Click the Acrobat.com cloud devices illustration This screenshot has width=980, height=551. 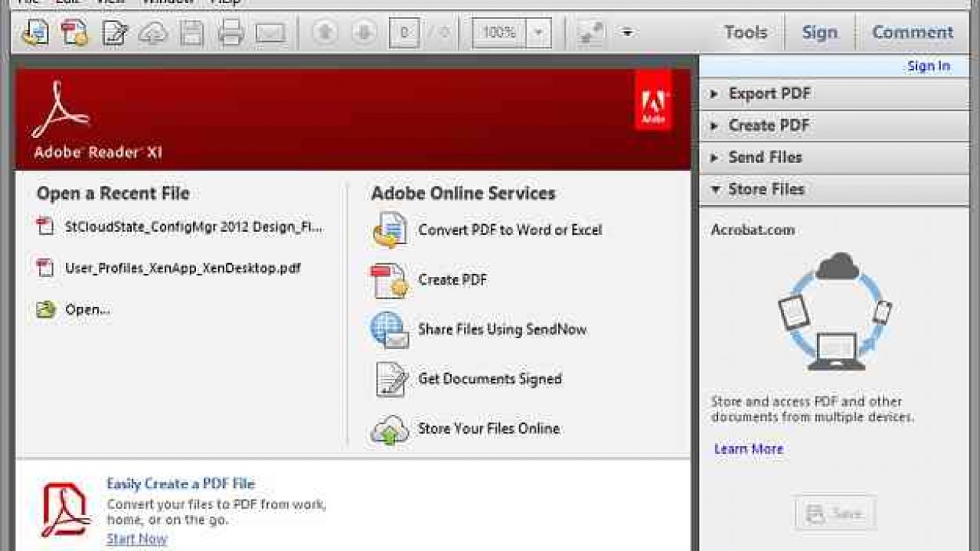point(836,312)
